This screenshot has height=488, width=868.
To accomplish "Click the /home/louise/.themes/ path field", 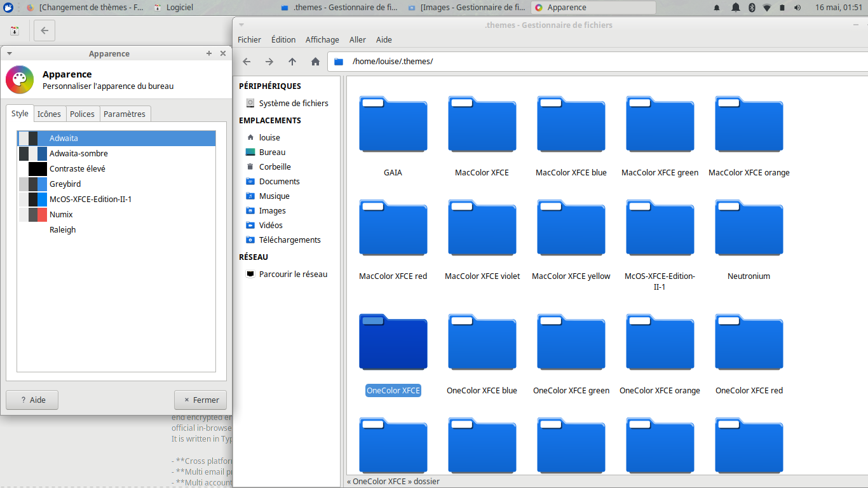I will point(597,62).
